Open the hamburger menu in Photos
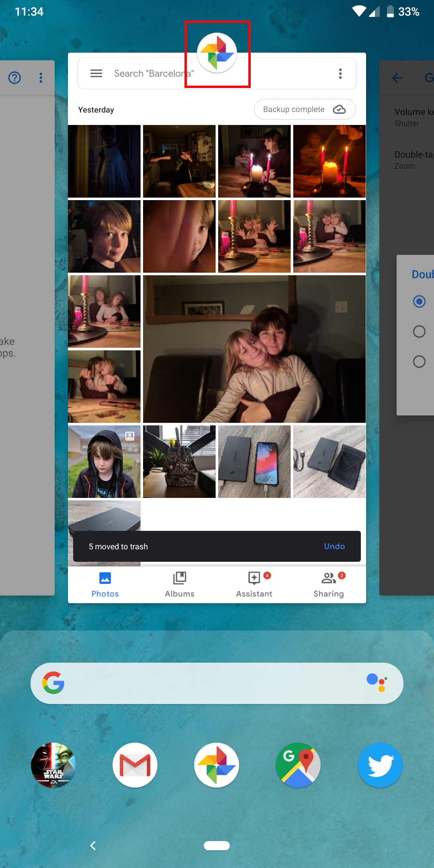This screenshot has height=868, width=434. [x=96, y=74]
